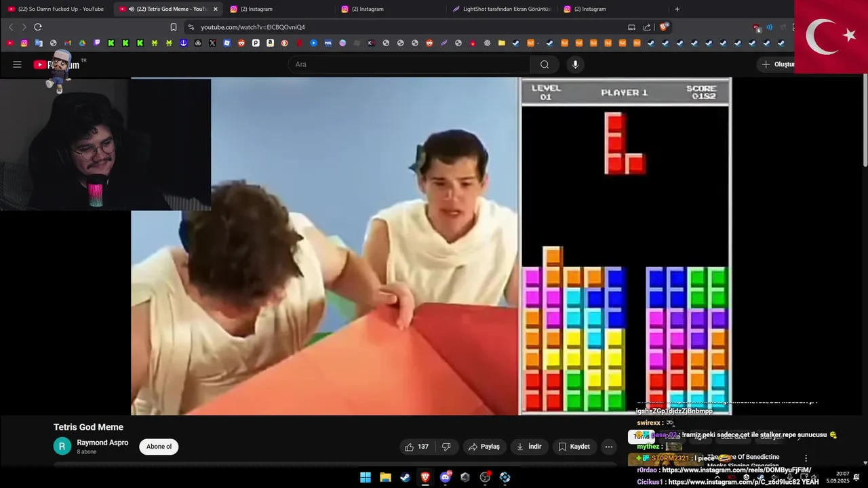Click the search magnifier button

545,64
